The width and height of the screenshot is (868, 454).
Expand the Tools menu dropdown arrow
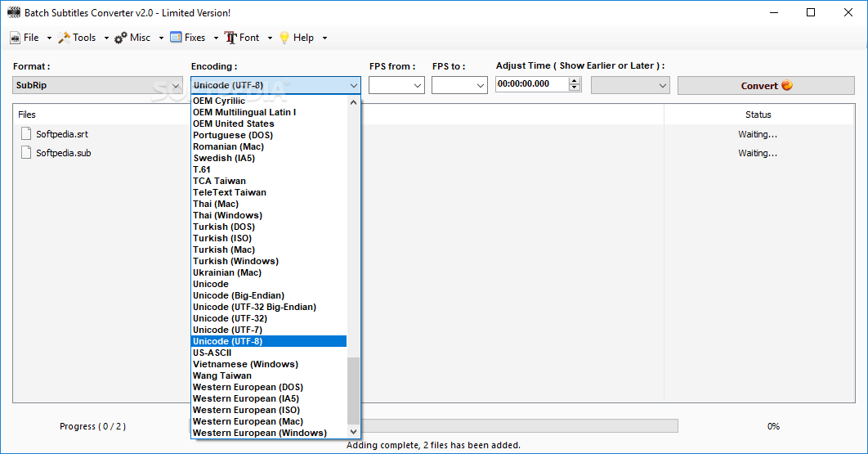point(106,38)
